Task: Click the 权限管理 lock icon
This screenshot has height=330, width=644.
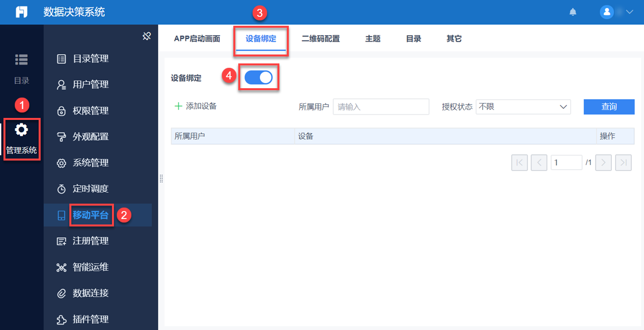Action: coord(61,111)
